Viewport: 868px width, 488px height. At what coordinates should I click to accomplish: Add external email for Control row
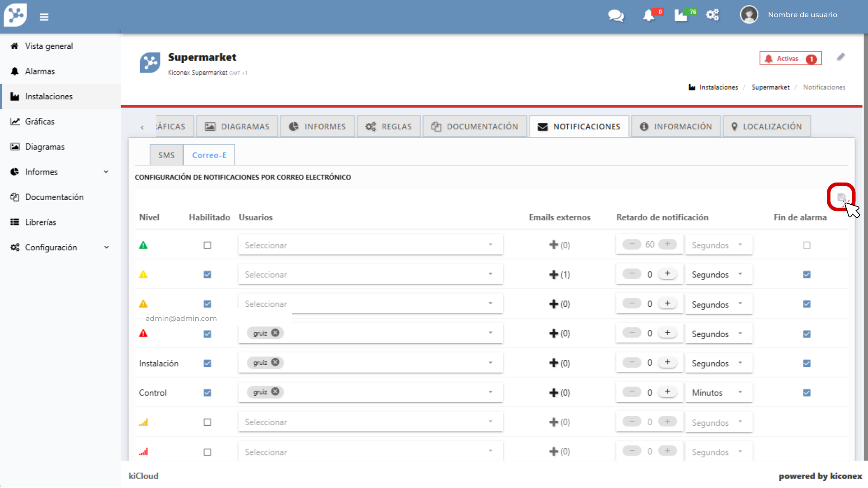[554, 393]
